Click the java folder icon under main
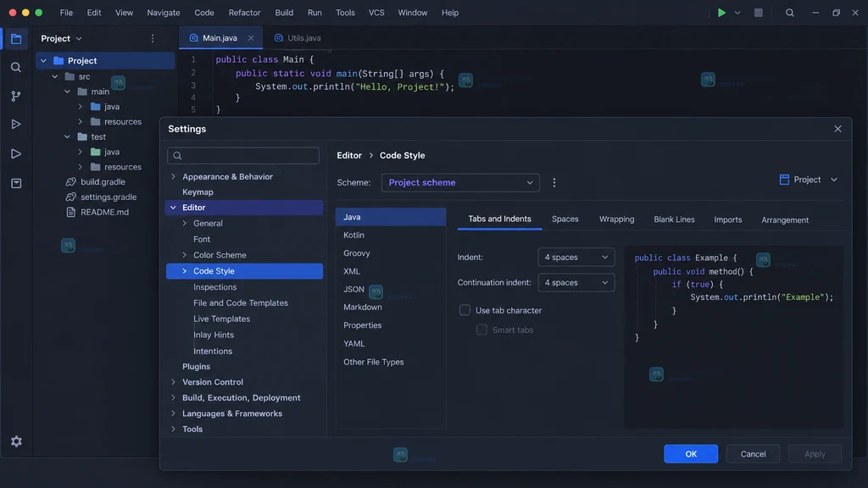 pos(96,106)
